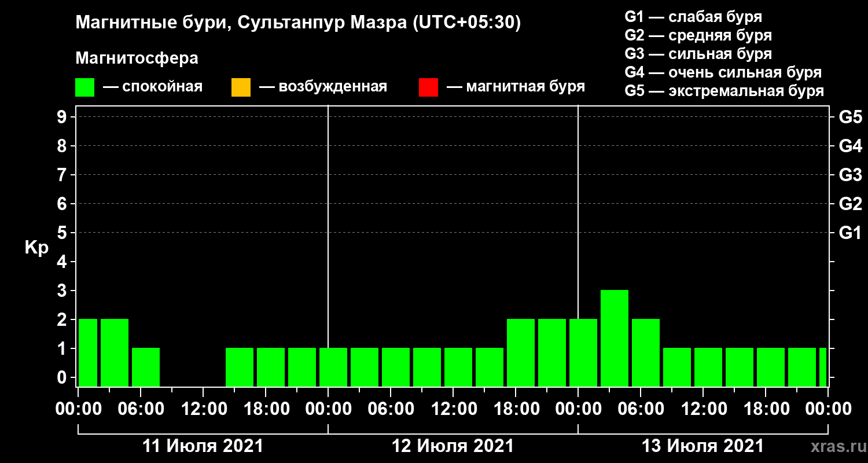The width and height of the screenshot is (868, 463).
Task: Click 'G4 — очень сильная буря' legend line
Action: [x=723, y=72]
